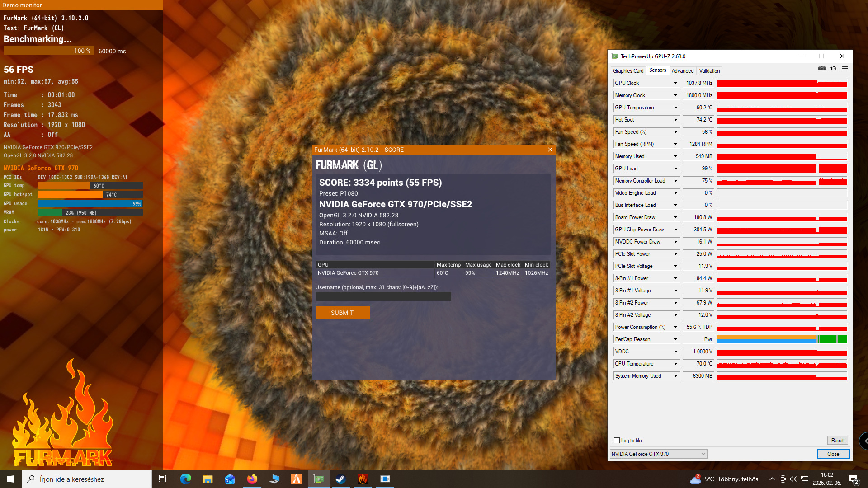Click the GPU-Z screenshot camera icon
The image size is (868, 488).
point(821,69)
